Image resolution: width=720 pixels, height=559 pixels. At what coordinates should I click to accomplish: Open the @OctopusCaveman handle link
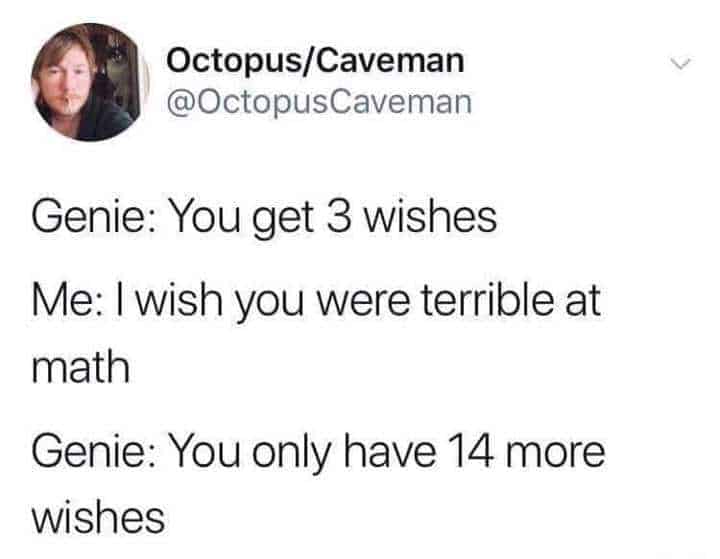pos(319,102)
